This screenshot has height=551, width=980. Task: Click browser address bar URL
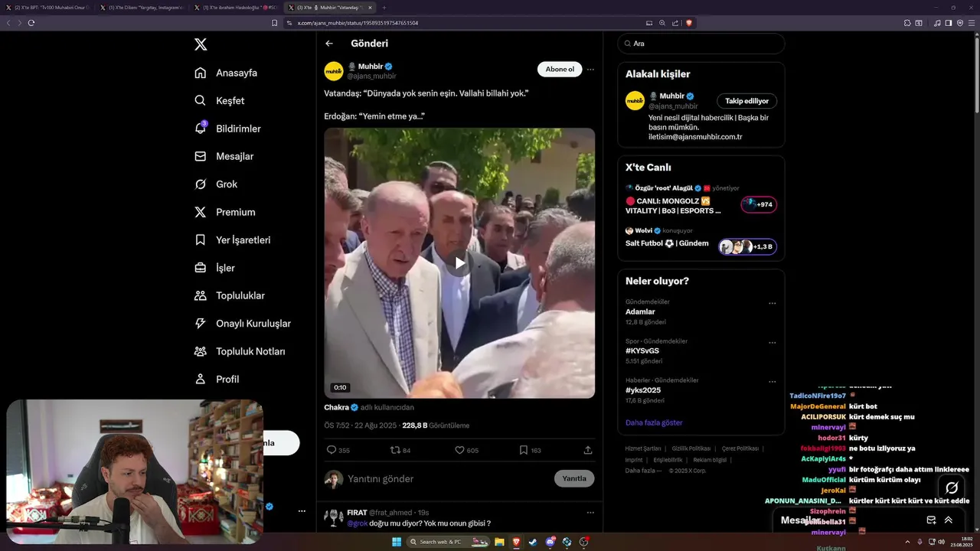pyautogui.click(x=358, y=23)
